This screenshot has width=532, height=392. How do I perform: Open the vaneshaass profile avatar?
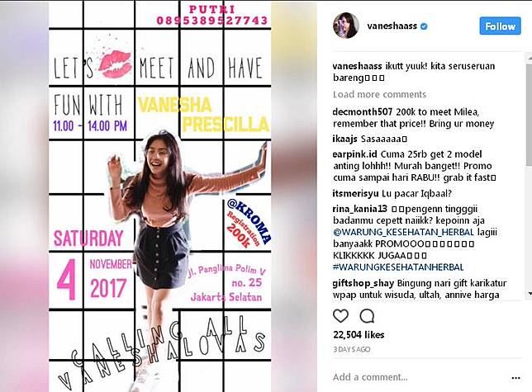click(346, 26)
